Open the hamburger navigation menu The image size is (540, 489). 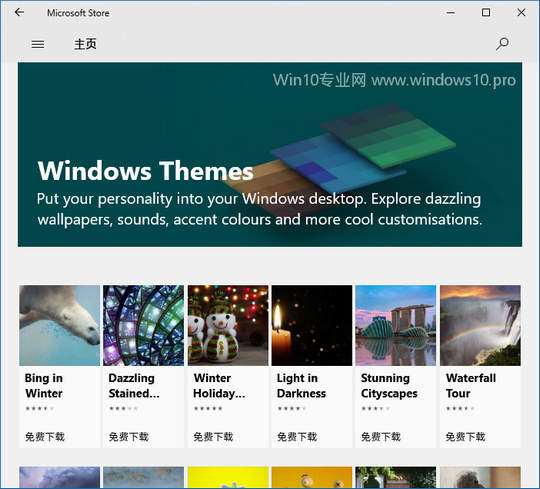[38, 44]
